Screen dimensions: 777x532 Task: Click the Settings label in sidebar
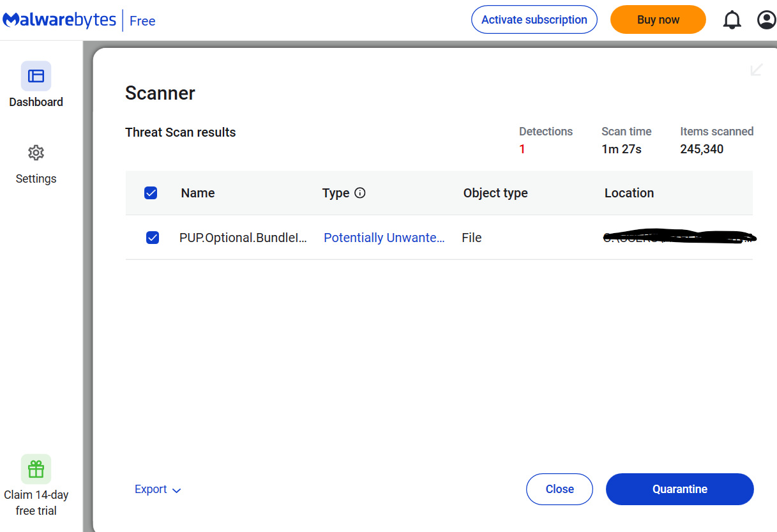coord(36,179)
